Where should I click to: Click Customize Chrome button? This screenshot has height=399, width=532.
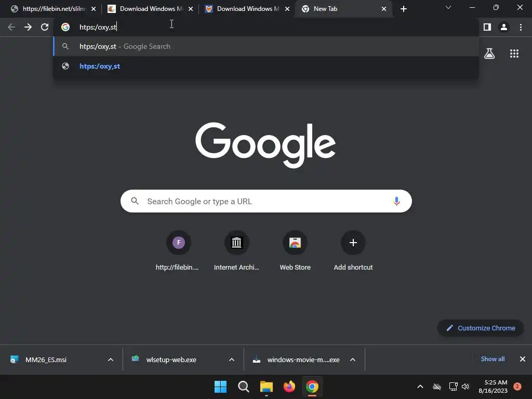[x=481, y=328]
